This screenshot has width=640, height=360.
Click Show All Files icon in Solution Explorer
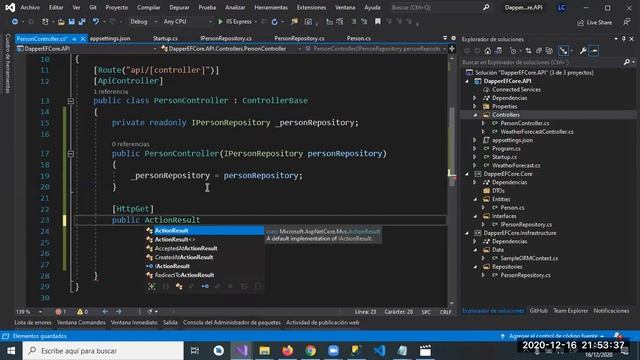pos(549,51)
